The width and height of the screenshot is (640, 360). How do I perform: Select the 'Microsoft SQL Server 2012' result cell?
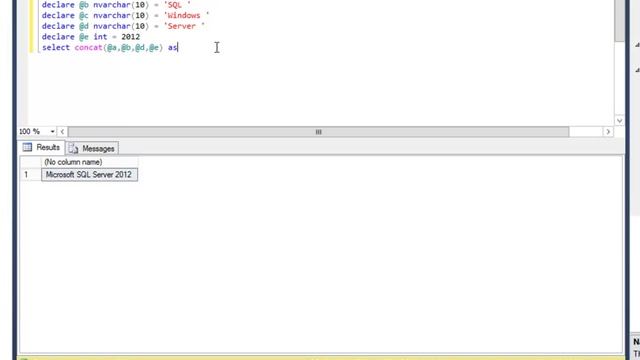pos(89,175)
